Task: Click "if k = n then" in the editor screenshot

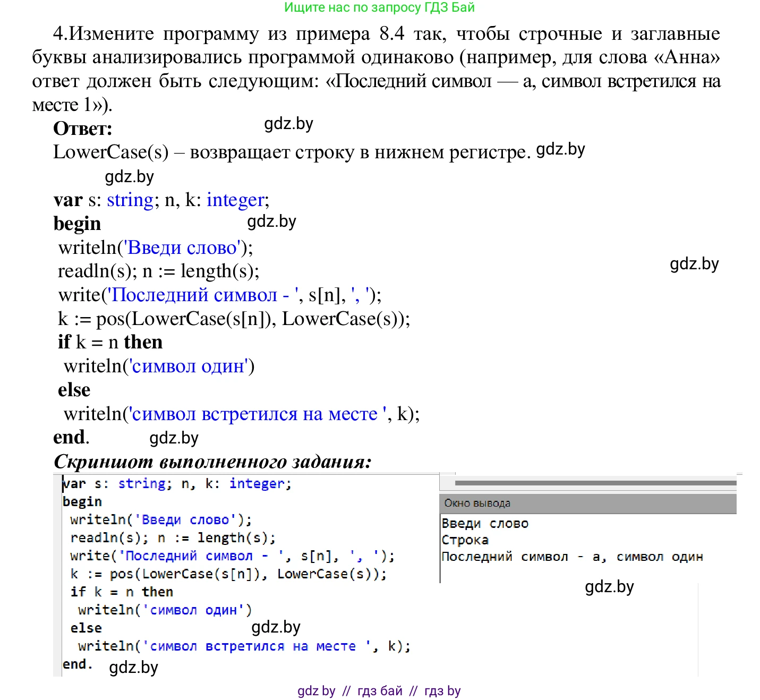Action: (x=122, y=592)
